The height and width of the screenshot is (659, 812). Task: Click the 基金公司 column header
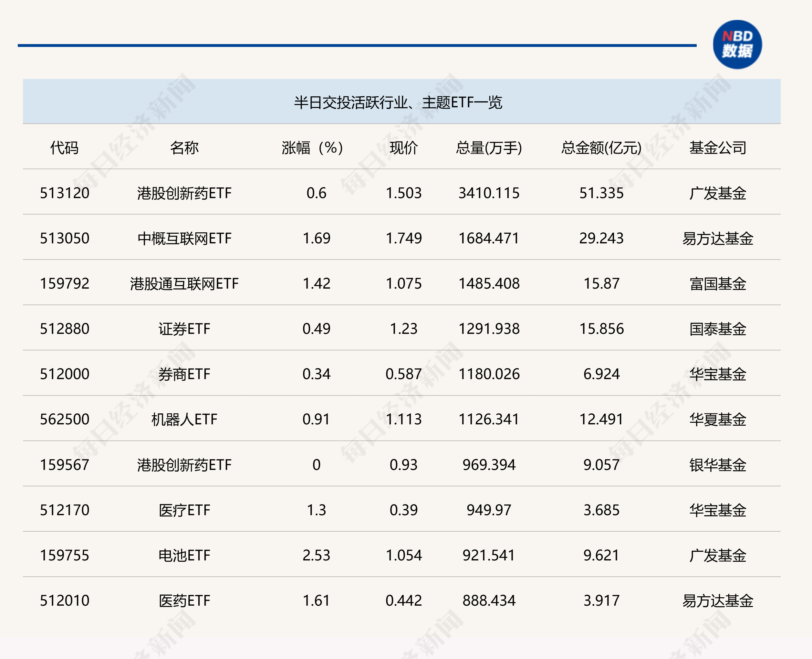pyautogui.click(x=718, y=148)
